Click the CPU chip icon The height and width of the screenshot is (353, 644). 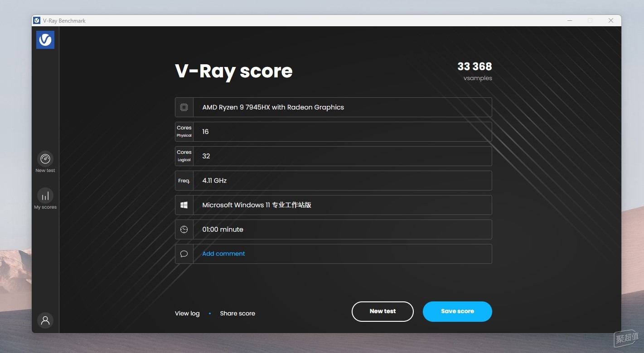184,107
